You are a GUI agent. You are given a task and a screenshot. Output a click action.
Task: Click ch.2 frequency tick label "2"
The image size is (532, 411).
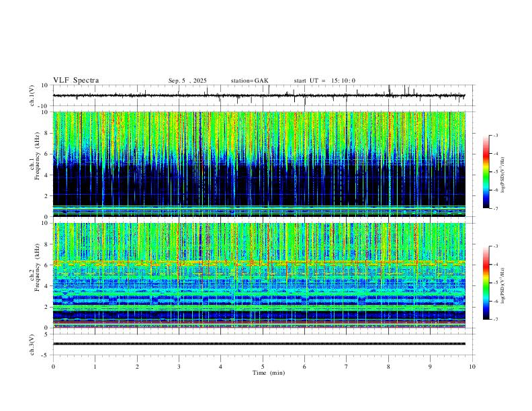coord(47,307)
